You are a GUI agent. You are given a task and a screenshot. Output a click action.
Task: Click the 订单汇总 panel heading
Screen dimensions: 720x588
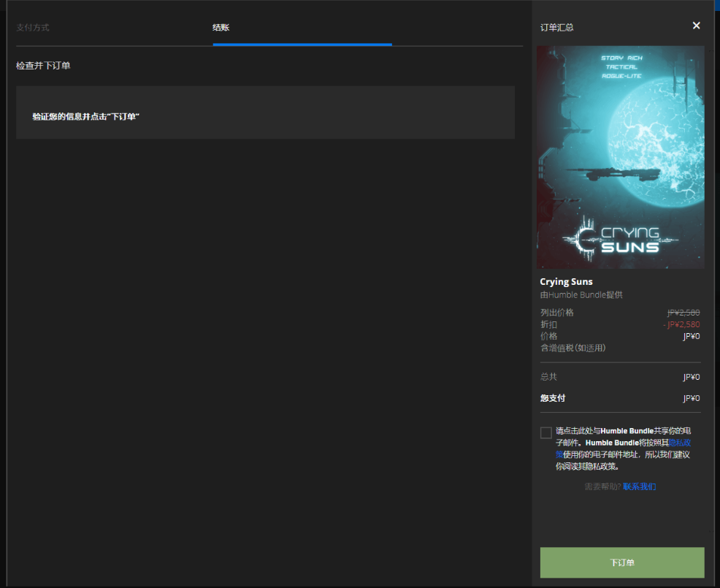[x=556, y=28]
